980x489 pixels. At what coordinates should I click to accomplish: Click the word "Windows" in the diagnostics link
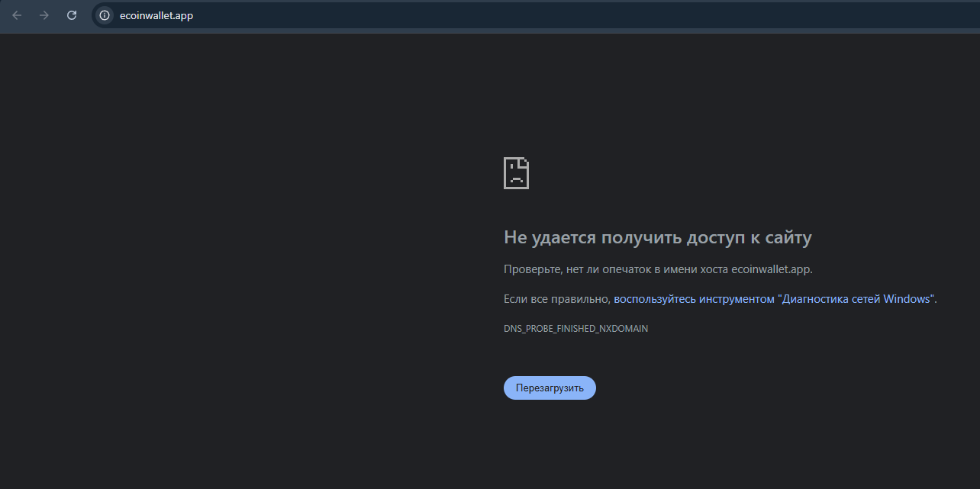(x=906, y=299)
